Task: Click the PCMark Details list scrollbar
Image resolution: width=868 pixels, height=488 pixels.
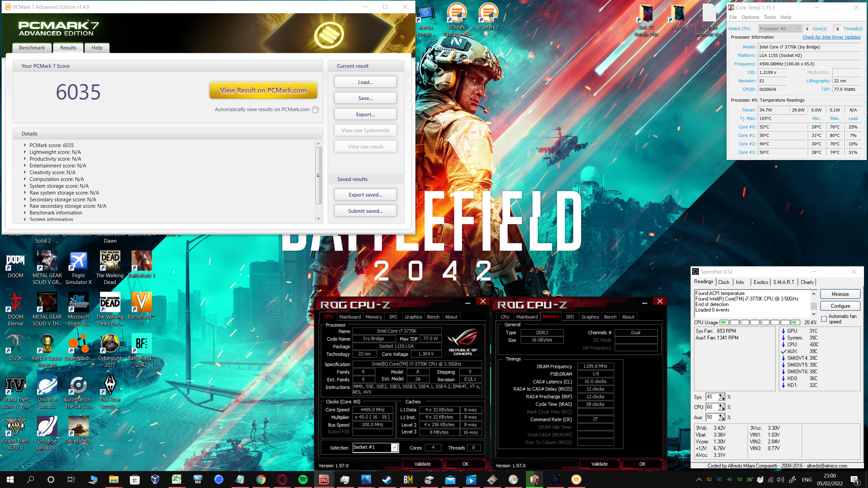Action: 318,175
